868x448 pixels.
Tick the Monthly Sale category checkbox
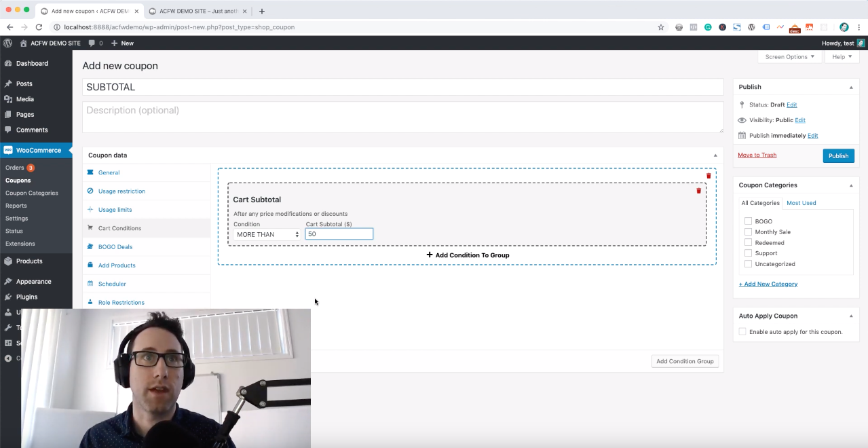(x=748, y=231)
